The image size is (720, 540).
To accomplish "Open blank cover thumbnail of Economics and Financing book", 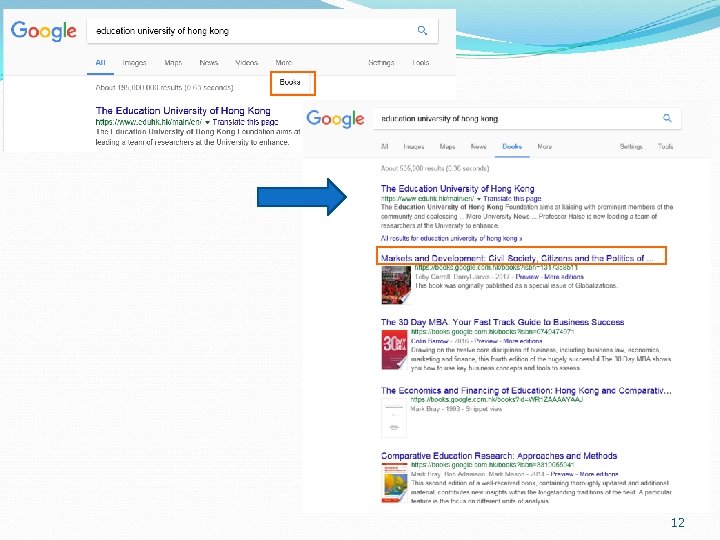I will coord(394,418).
